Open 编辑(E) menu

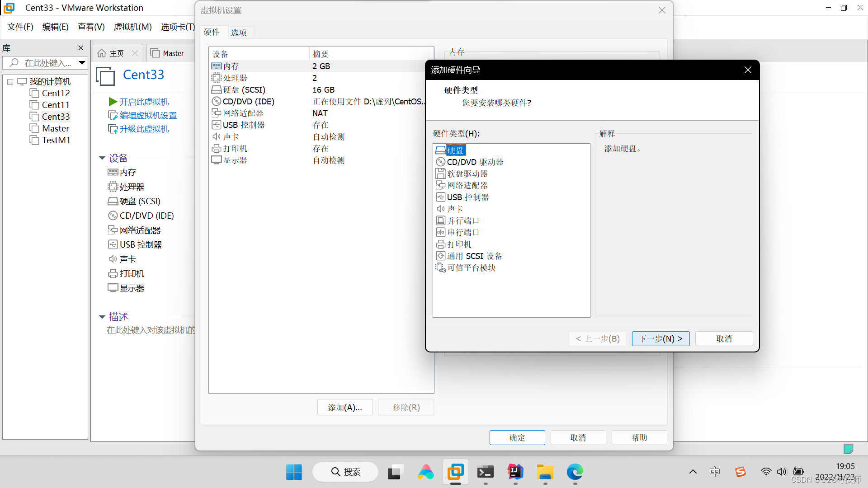tap(55, 27)
